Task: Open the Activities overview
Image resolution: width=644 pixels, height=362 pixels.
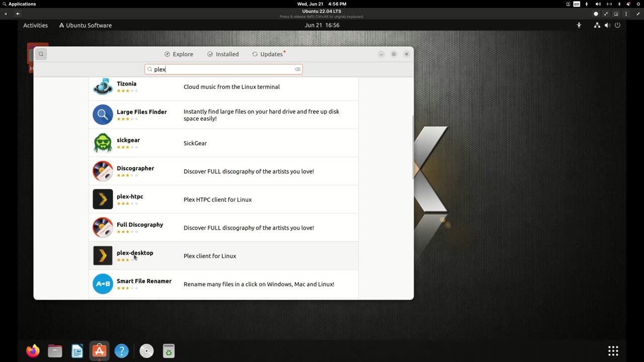Action: [35, 25]
